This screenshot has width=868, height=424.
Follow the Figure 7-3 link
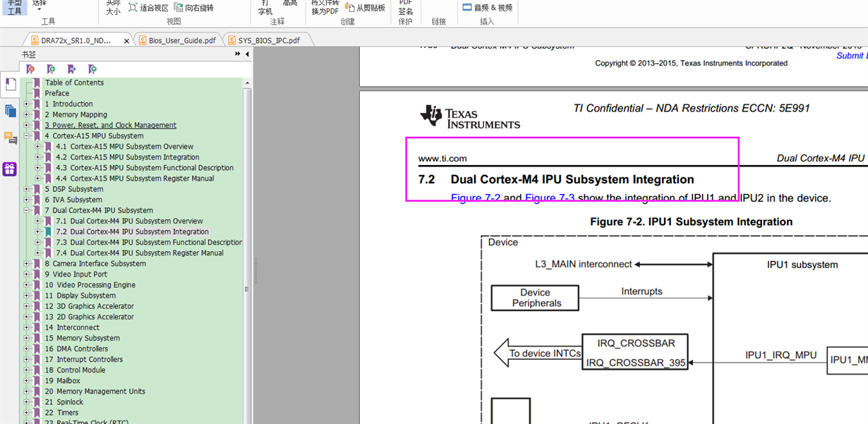(550, 198)
